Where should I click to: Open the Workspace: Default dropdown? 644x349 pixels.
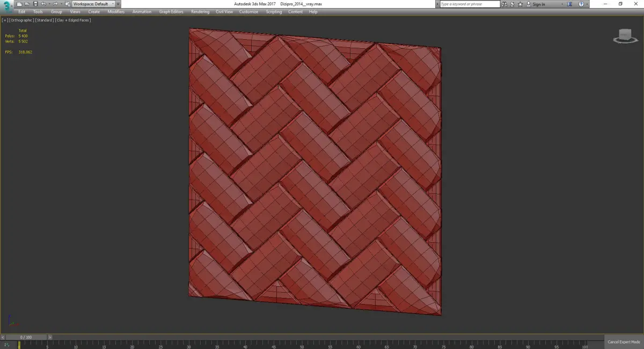point(93,4)
